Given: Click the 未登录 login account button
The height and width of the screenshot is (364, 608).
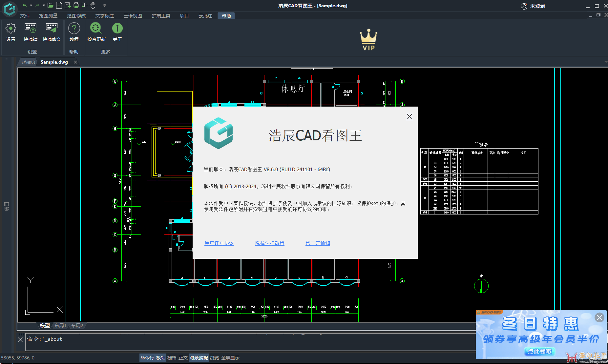Looking at the screenshot, I should click(x=533, y=6).
